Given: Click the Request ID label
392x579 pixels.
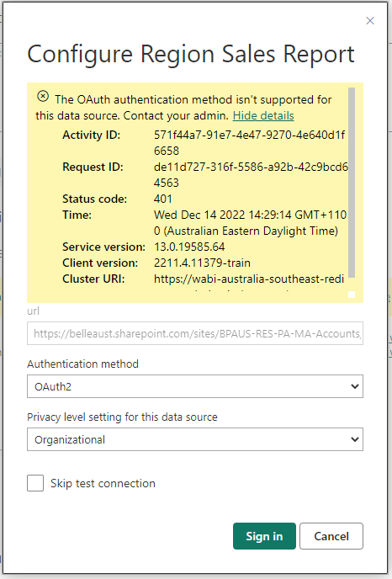Looking at the screenshot, I should tap(93, 167).
